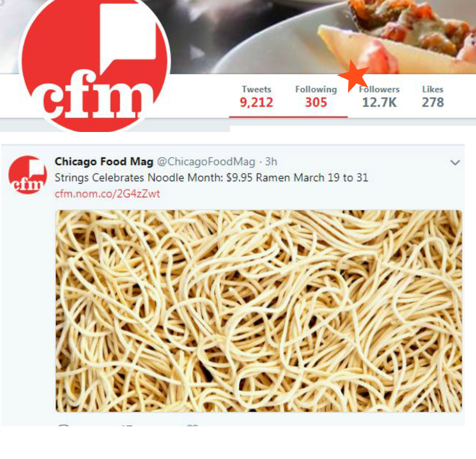Open the Likes tab label
Image resolution: width=476 pixels, height=459 pixels.
(433, 89)
